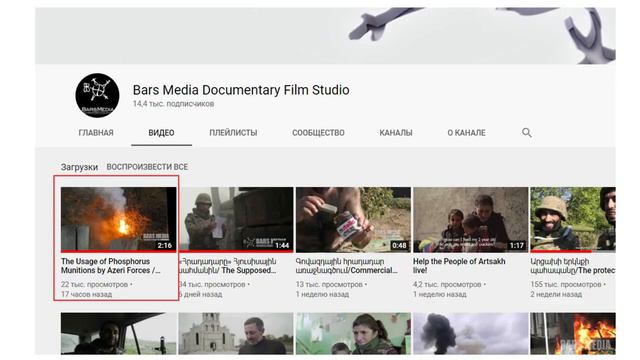Image resolution: width=640 pixels, height=360 pixels.
Task: Go to the КАНАЛЫ tab
Action: tap(396, 133)
